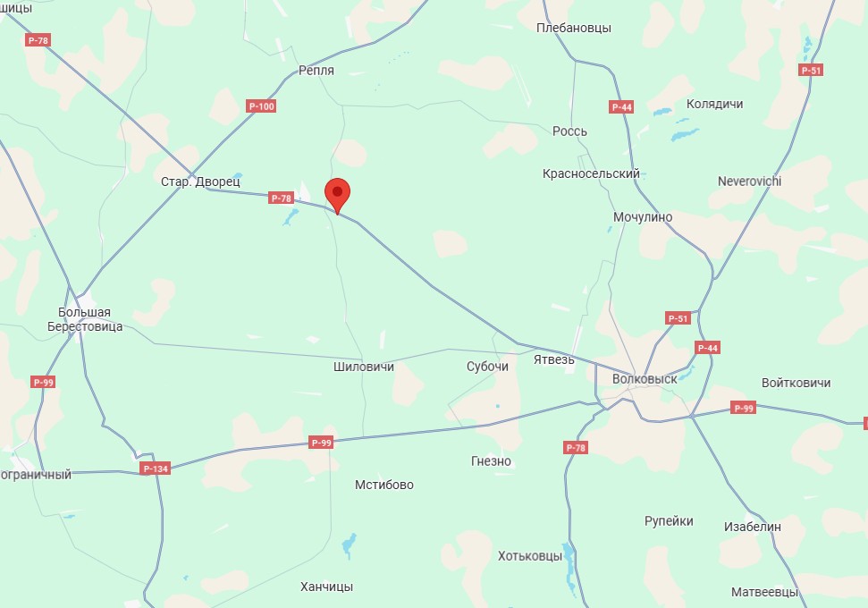Click the P-78 shield south of Волковыск
Viewport: 868px width, 608px height.
pyautogui.click(x=576, y=447)
